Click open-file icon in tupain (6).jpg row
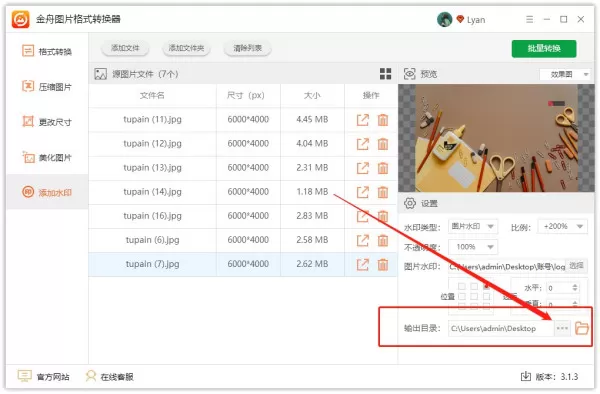The width and height of the screenshot is (600, 394). [362, 240]
